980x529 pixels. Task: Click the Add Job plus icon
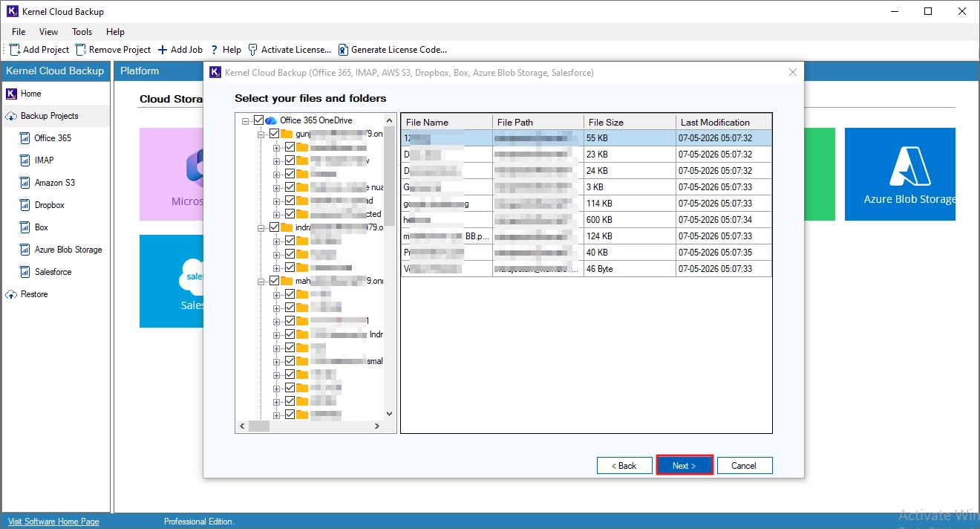point(163,50)
